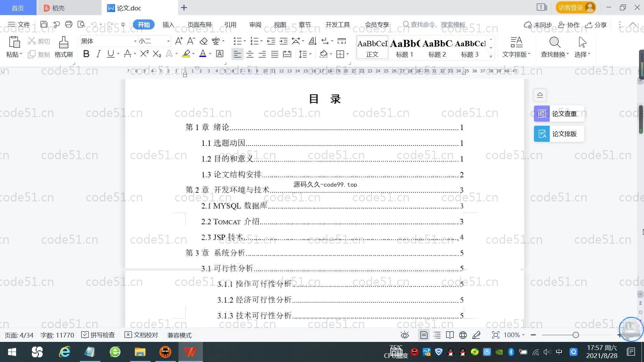This screenshot has height=362, width=644.
Task: Expand the styles gallery more arrow
Action: coord(491,56)
